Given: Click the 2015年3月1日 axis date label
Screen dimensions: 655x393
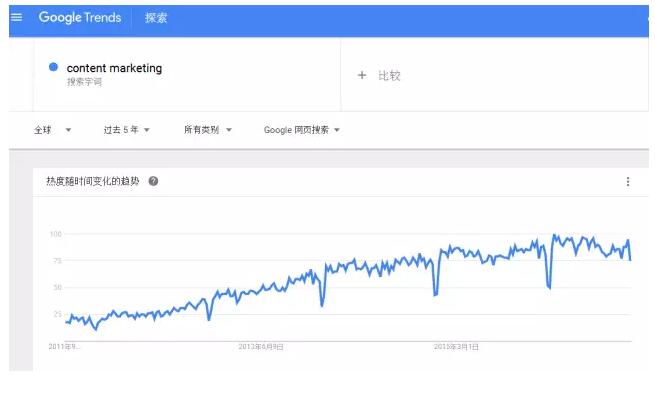Looking at the screenshot, I should [x=456, y=347].
